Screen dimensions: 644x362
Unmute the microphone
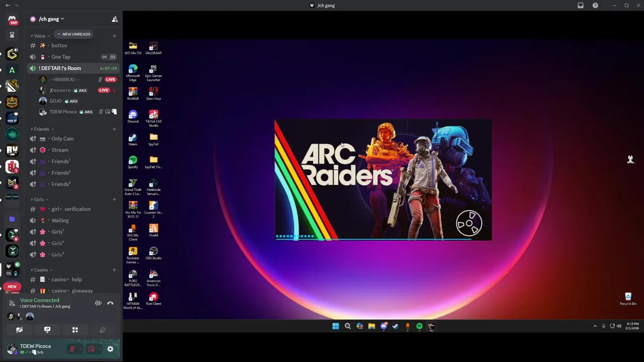click(x=72, y=349)
